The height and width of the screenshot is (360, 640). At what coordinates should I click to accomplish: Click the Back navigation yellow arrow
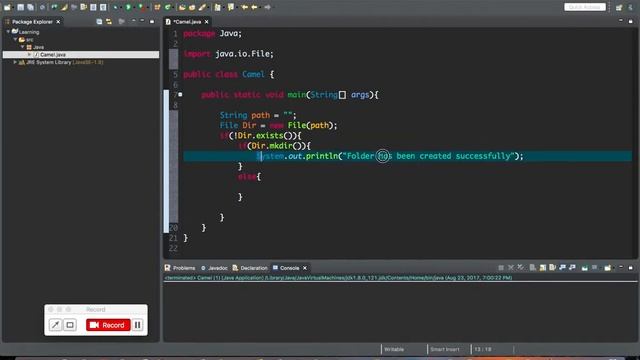click(254, 7)
